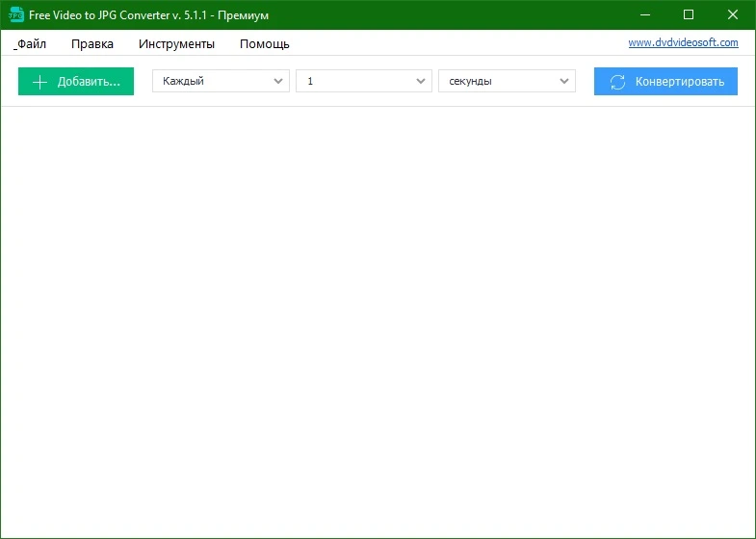This screenshot has width=756, height=539.
Task: Click the plus icon on Добавить button
Action: click(40, 82)
